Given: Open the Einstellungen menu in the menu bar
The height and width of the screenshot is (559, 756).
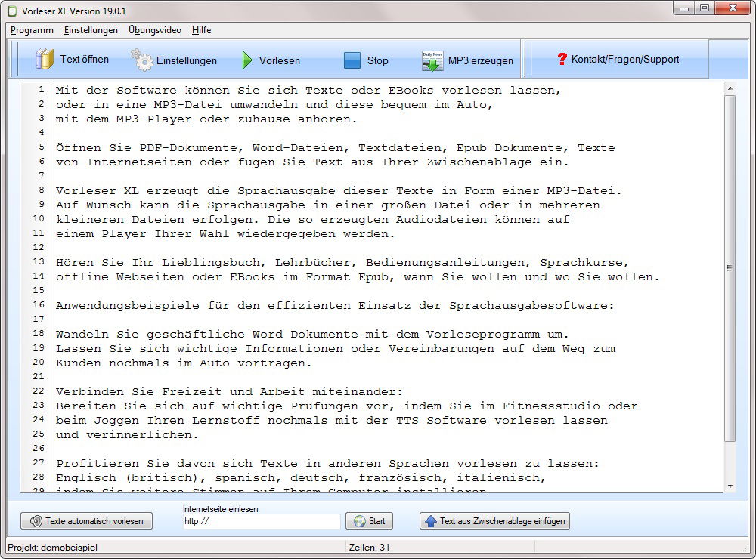Looking at the screenshot, I should 91,30.
